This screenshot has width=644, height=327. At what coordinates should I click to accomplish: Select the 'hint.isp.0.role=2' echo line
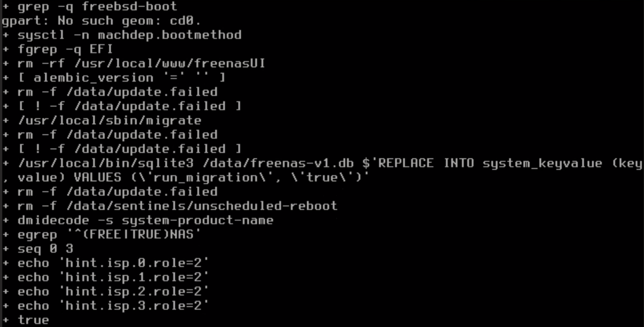click(106, 263)
